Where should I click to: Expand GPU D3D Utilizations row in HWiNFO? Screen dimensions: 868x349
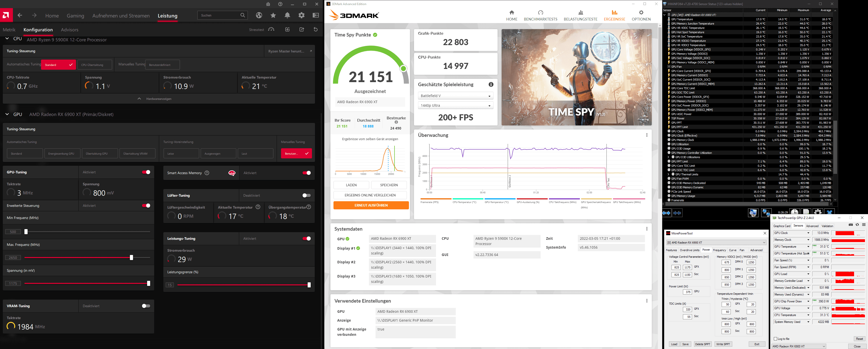pyautogui.click(x=668, y=157)
